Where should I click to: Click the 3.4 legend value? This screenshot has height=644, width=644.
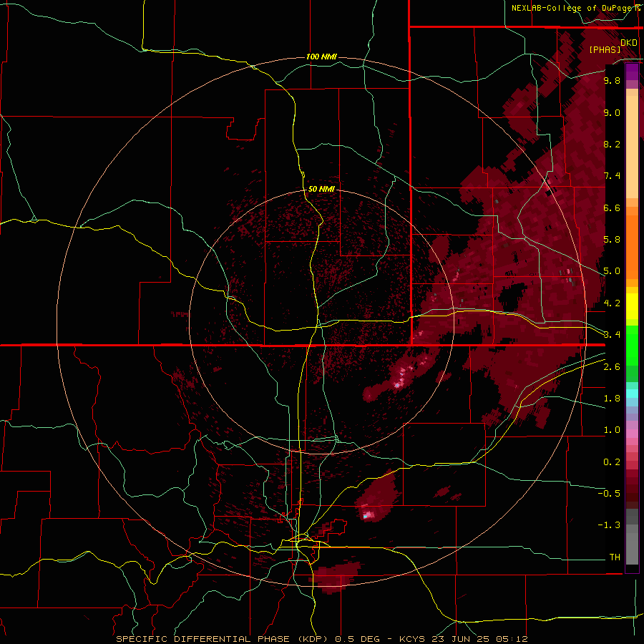point(612,335)
